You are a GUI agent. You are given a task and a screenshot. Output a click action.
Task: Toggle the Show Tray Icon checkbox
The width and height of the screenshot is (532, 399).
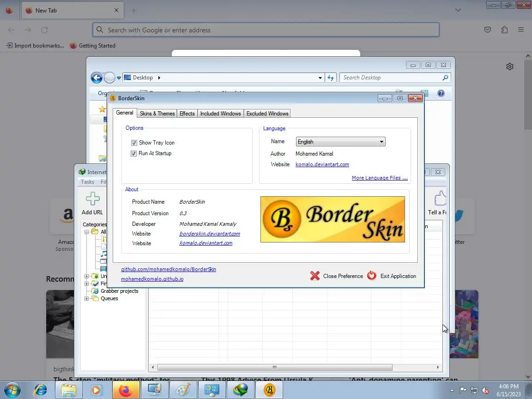[134, 143]
